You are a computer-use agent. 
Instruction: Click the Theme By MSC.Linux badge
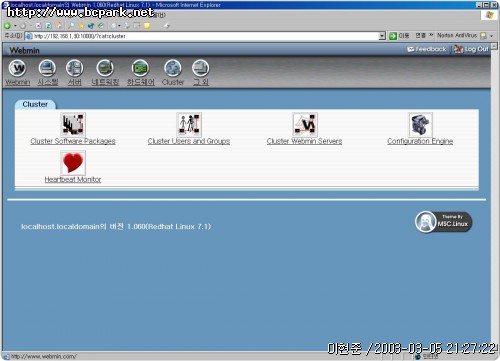(444, 222)
